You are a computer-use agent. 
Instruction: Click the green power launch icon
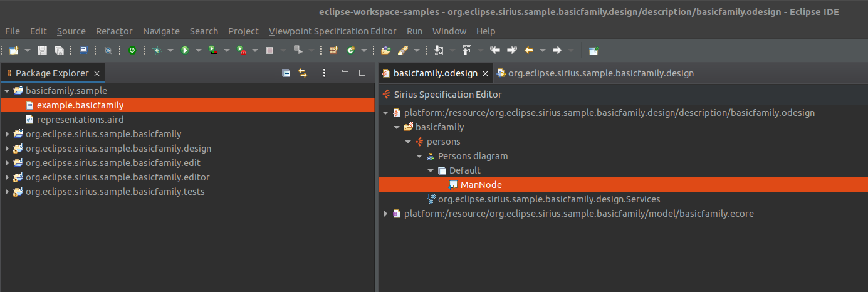132,50
